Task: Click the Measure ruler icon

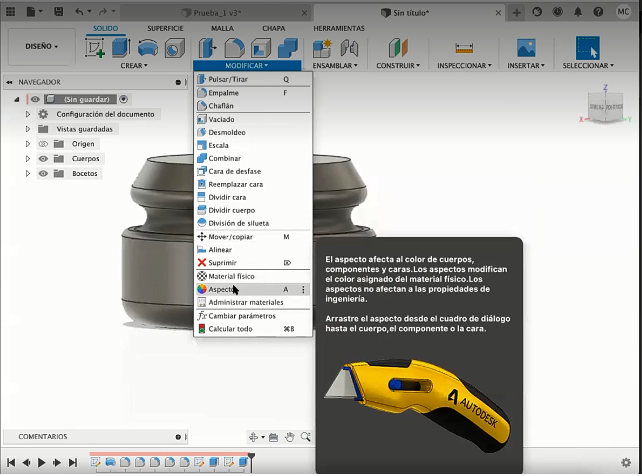Action: pos(464,48)
